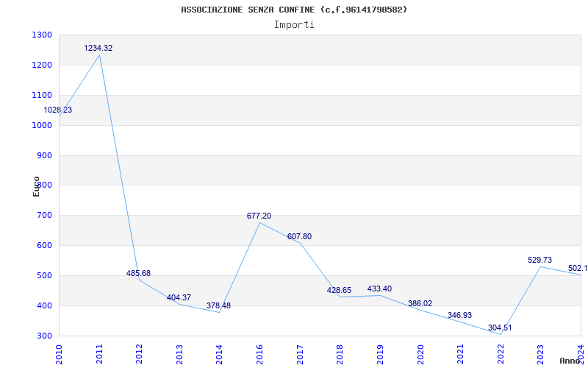This screenshot has height=368, width=588.
Task: Click the 'Euro' y-axis label
Action: (36, 186)
